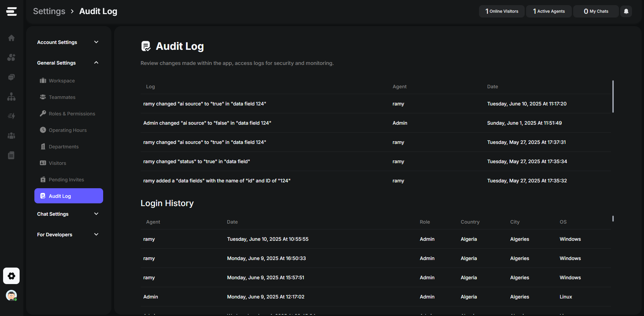Click the Country column header
This screenshot has width=644, height=316.
point(470,222)
